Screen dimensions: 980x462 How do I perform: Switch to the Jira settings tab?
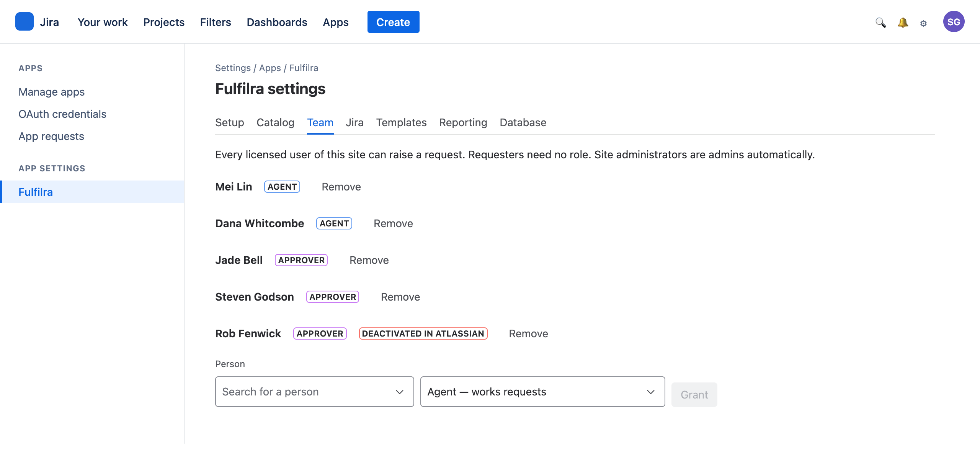click(354, 122)
